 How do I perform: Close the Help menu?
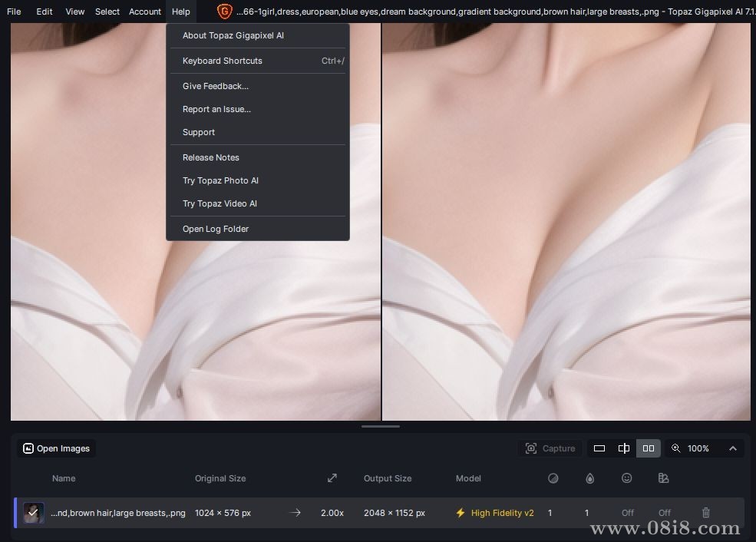pos(181,12)
